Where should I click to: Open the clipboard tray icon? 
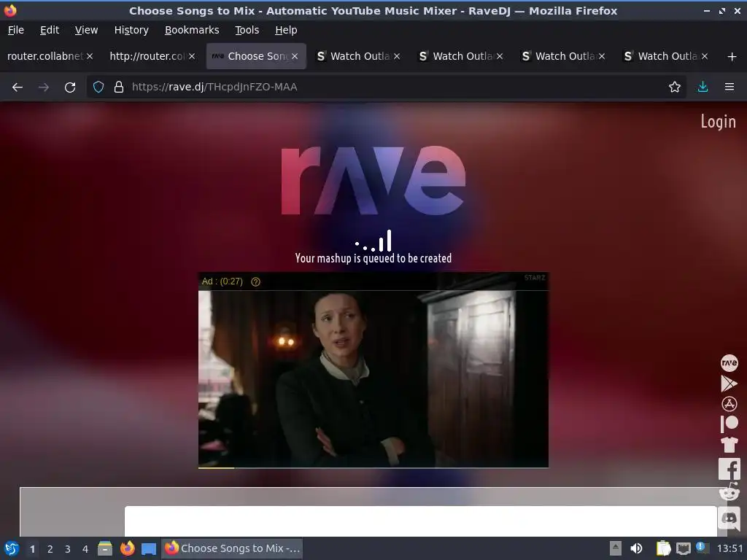point(663,548)
